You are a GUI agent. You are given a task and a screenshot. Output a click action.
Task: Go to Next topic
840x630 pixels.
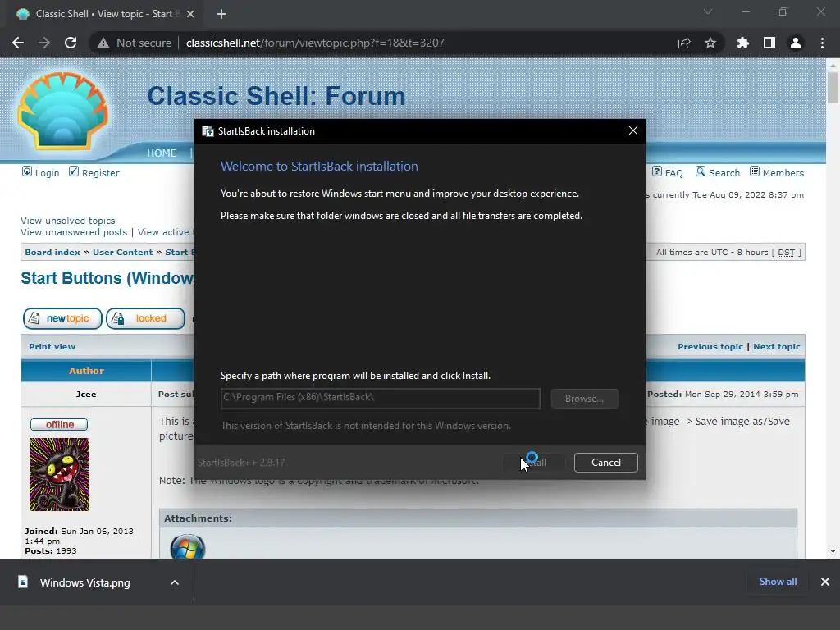point(777,347)
